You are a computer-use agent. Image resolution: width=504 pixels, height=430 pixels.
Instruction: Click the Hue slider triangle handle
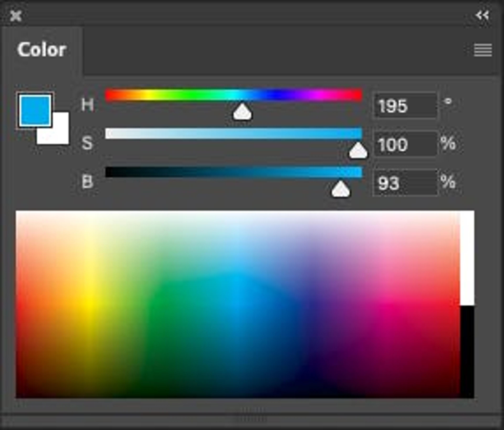click(x=243, y=112)
